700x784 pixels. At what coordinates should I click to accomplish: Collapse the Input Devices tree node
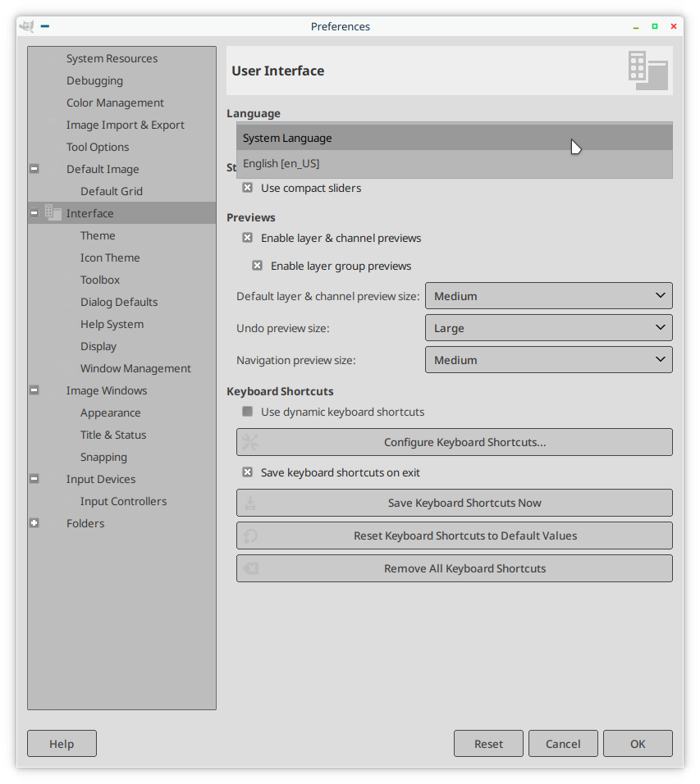click(34, 478)
